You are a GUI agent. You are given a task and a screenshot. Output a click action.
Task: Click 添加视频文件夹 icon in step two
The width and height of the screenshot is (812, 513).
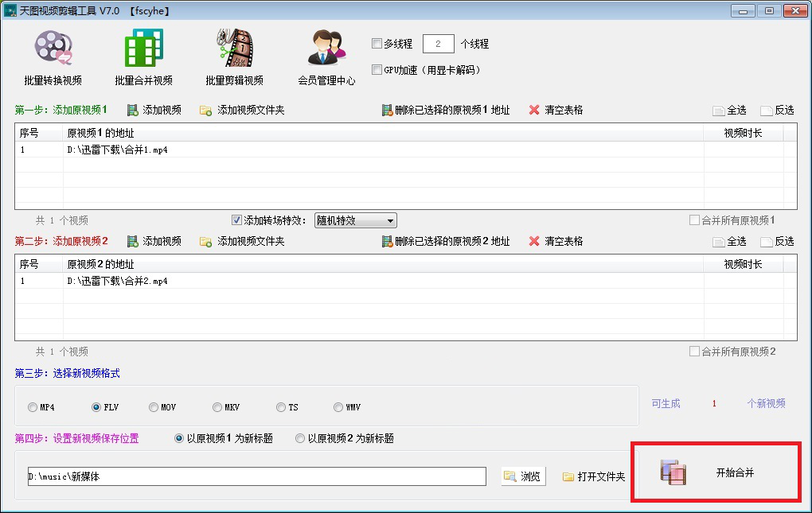(205, 242)
